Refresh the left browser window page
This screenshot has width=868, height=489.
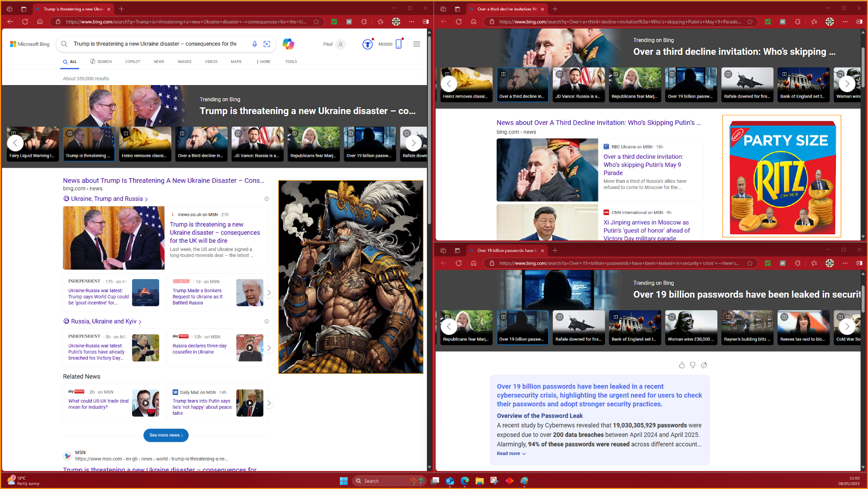(x=25, y=21)
